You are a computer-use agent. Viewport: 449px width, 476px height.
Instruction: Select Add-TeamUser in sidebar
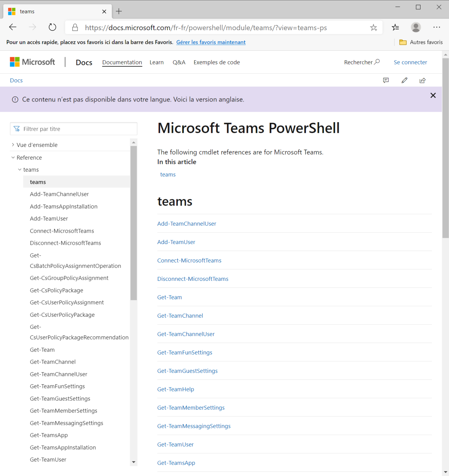(x=49, y=219)
